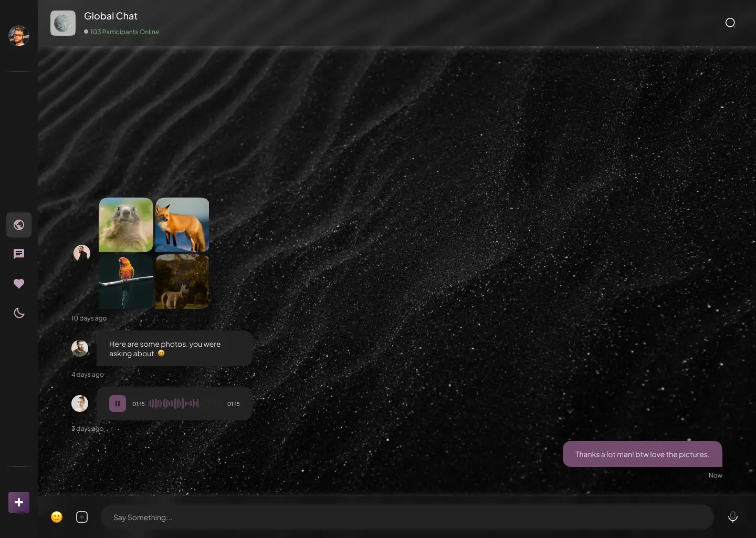
Task: Open the emoji picker smiley icon
Action: coord(57,517)
